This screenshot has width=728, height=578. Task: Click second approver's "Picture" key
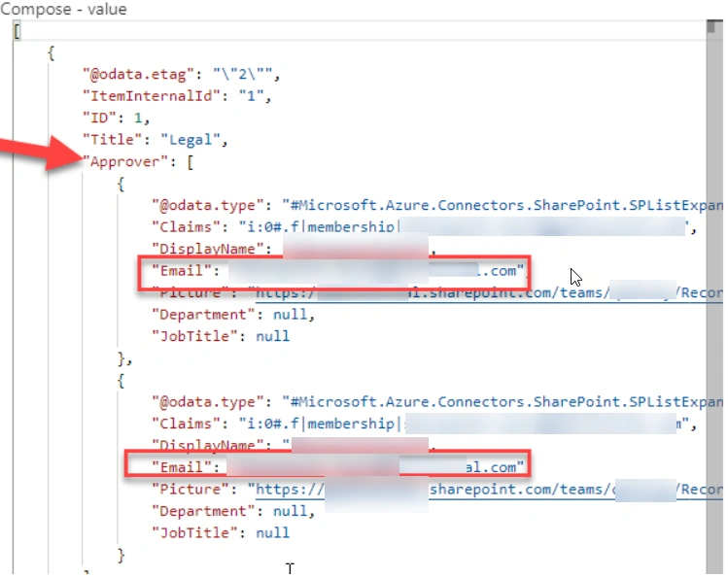pos(191,489)
